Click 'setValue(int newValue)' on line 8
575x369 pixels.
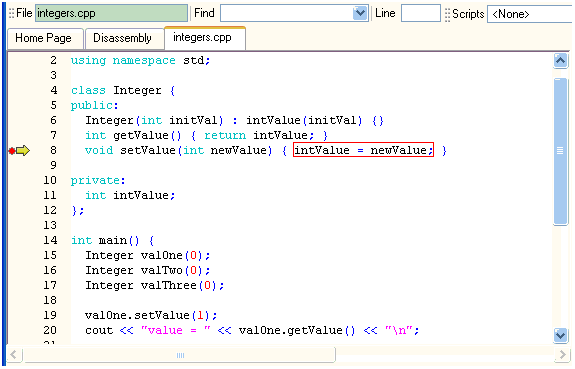[196, 150]
